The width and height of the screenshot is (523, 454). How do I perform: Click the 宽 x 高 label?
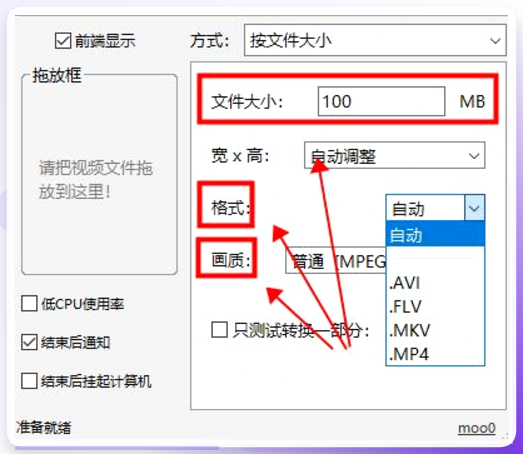point(240,155)
